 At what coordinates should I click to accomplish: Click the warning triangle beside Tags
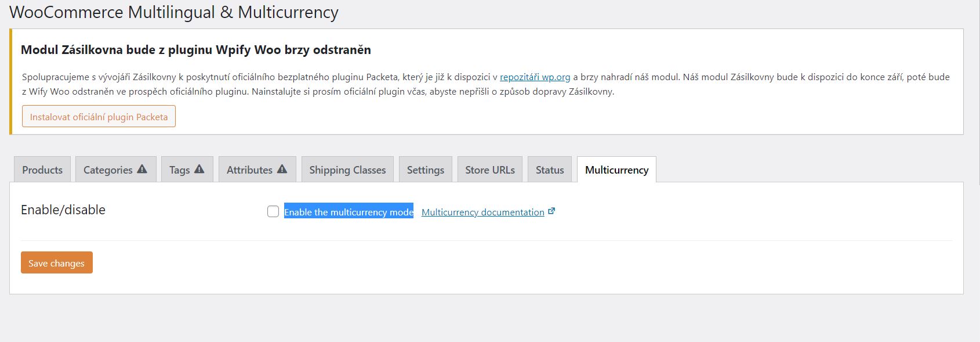pyautogui.click(x=199, y=169)
